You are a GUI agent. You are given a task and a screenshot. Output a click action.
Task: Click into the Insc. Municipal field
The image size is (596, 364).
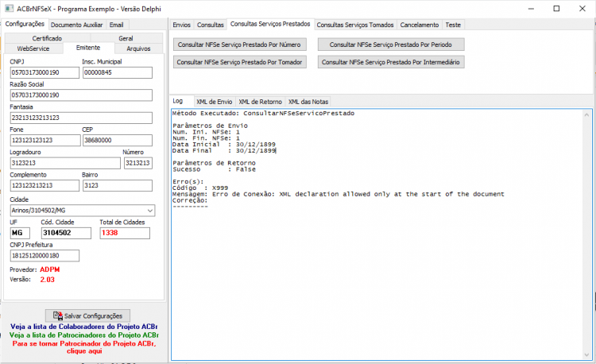click(118, 72)
